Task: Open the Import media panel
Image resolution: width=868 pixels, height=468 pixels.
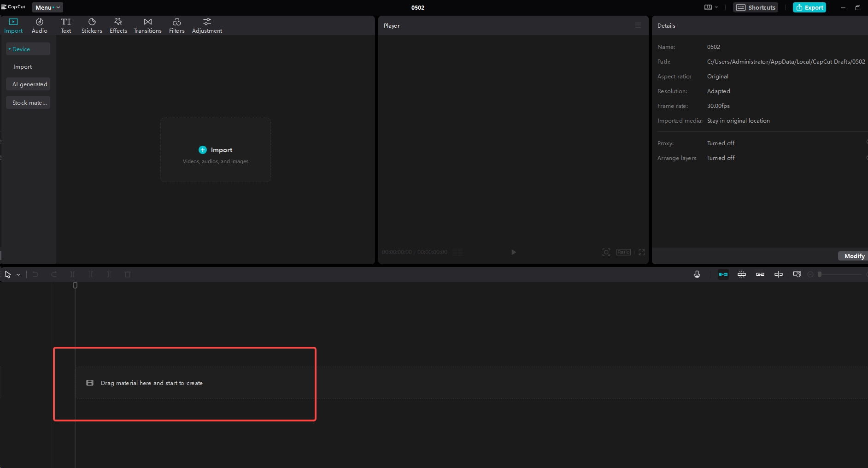Action: [13, 25]
